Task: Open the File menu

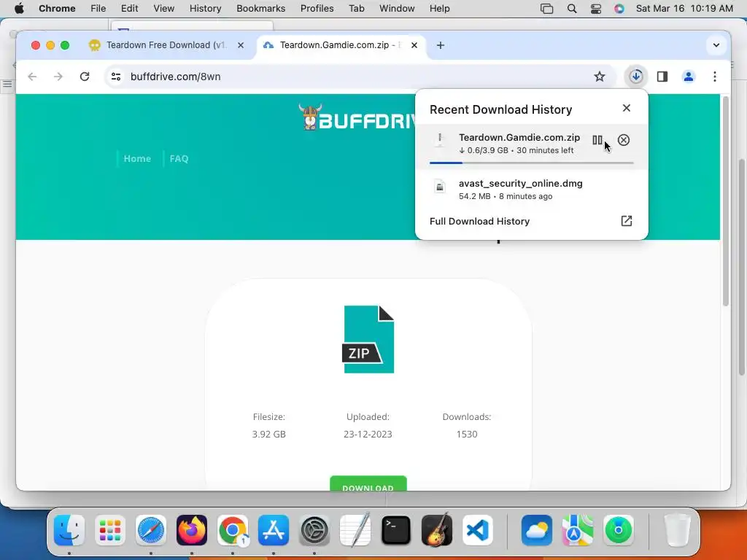Action: pyautogui.click(x=98, y=9)
